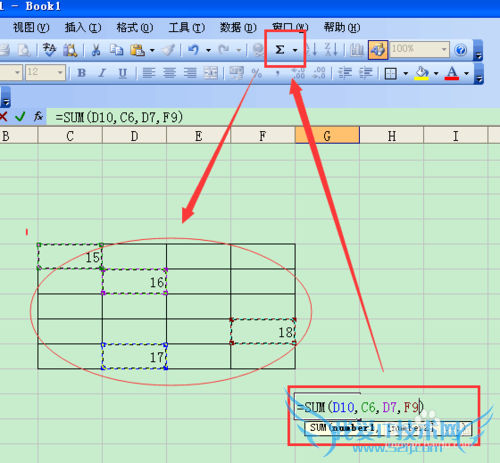
Task: Click the Format Painter brush icon
Action: tap(168, 50)
